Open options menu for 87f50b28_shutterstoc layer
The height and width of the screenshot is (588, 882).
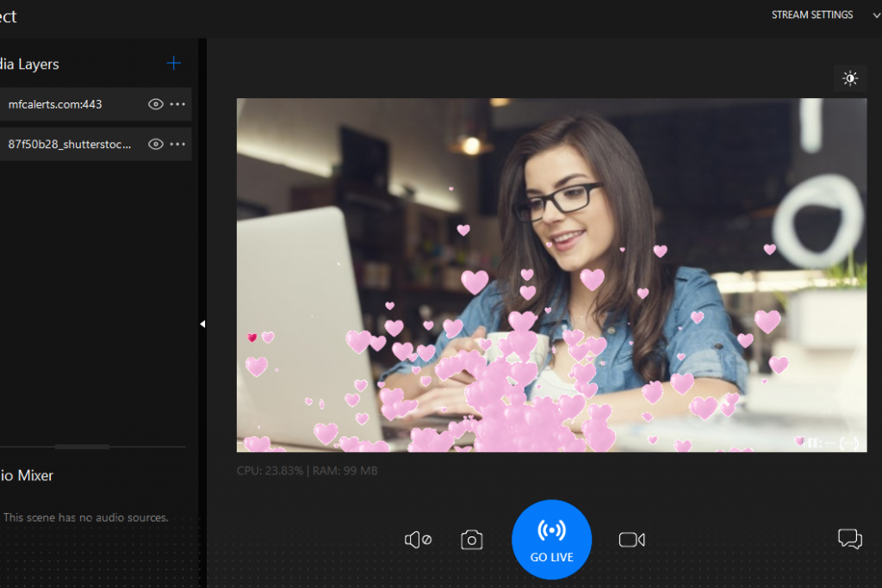[177, 145]
